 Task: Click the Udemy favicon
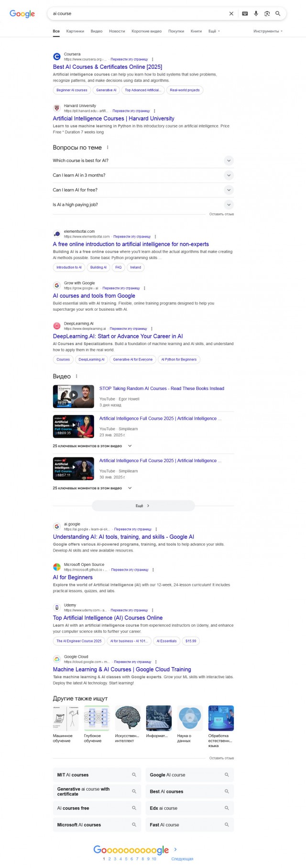point(57,608)
